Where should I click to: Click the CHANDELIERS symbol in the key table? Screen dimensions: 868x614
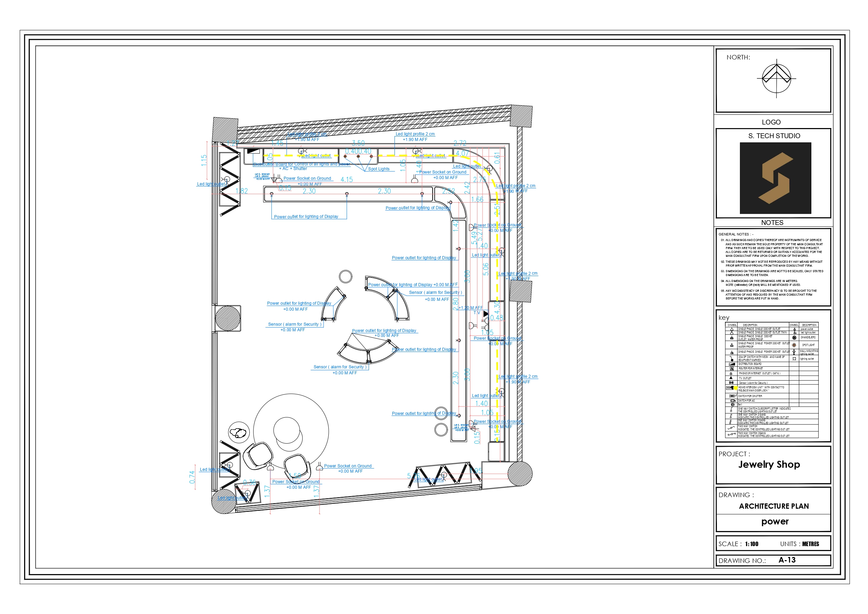(x=795, y=338)
